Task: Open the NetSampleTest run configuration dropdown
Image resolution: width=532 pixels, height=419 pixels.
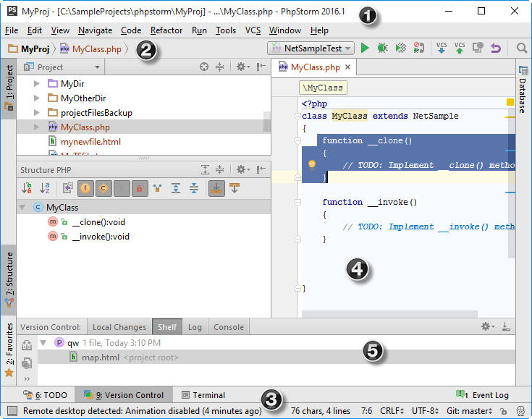Action: (x=311, y=48)
